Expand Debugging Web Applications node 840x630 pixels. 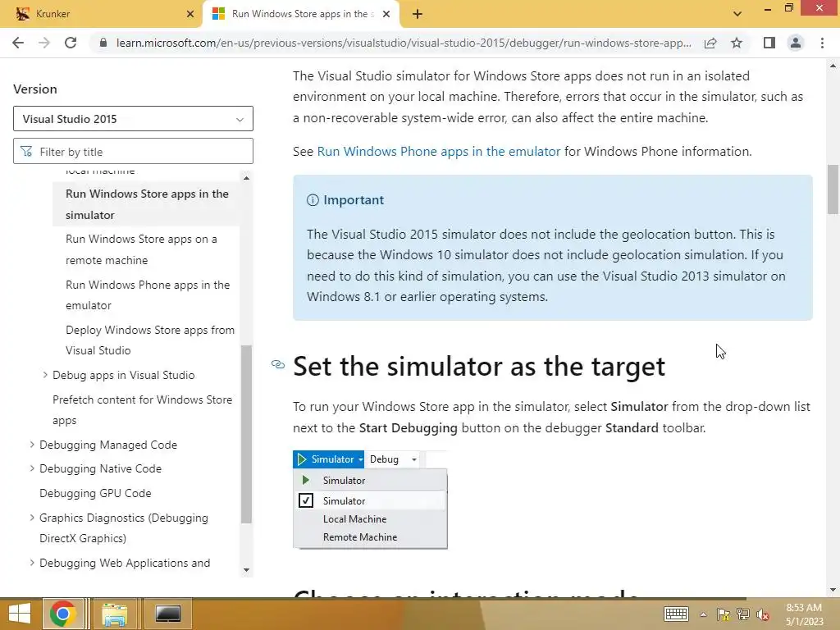coord(32,563)
